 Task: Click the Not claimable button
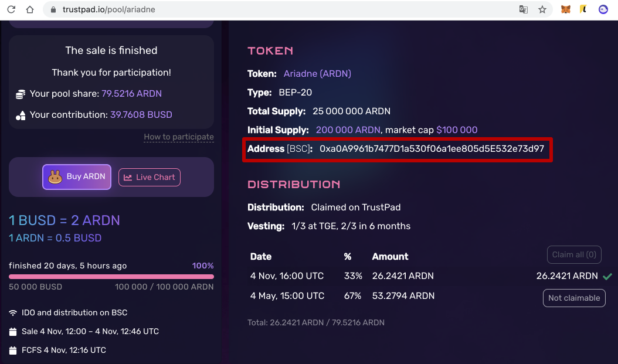click(574, 298)
